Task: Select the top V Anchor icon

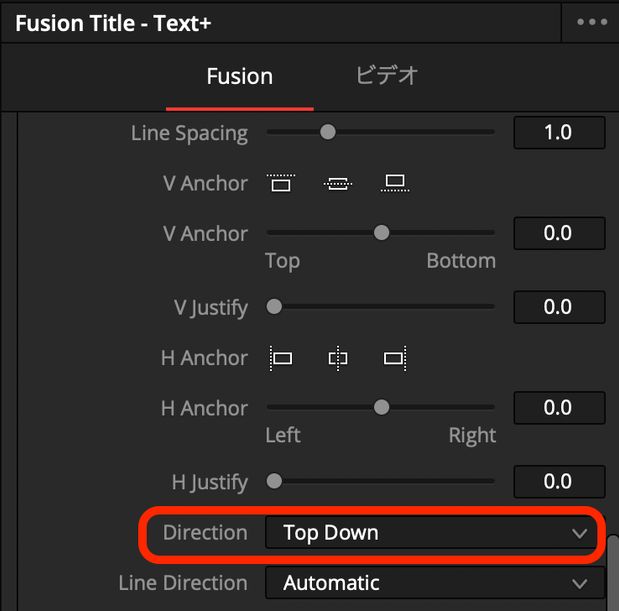Action: pyautogui.click(x=281, y=183)
